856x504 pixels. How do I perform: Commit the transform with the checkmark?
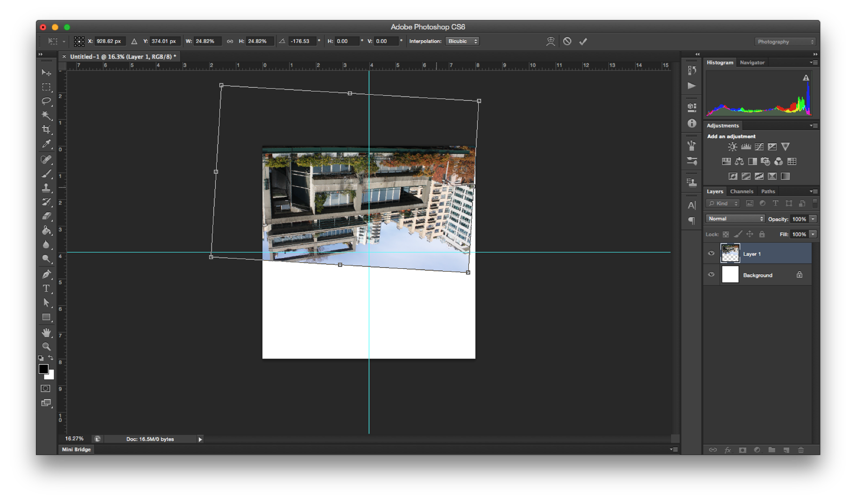tap(583, 42)
